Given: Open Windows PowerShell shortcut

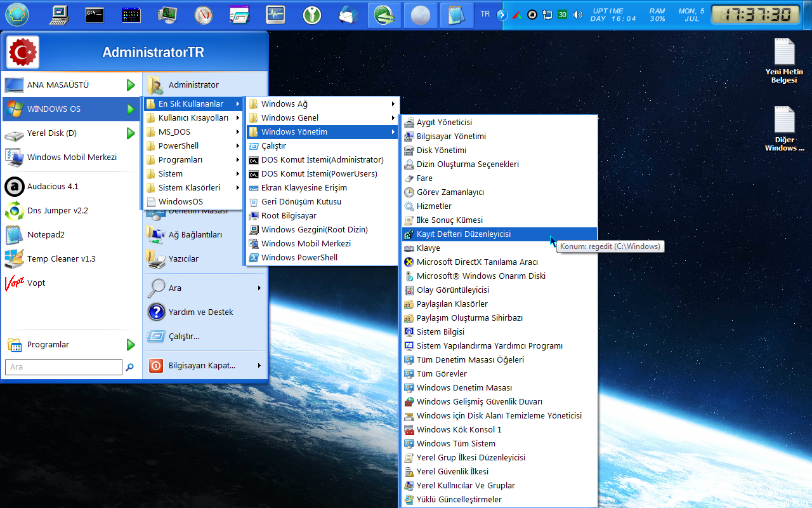Looking at the screenshot, I should coord(322,258).
